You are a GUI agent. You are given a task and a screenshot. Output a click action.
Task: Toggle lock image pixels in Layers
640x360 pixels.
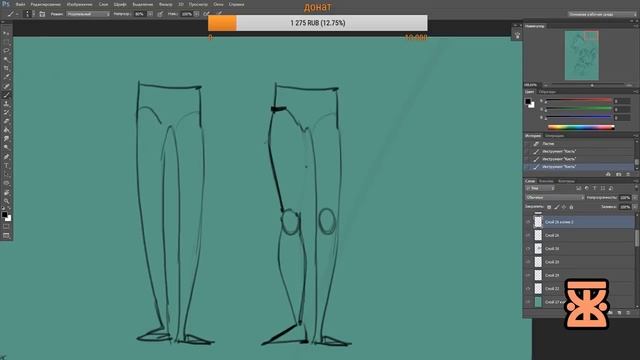point(556,207)
